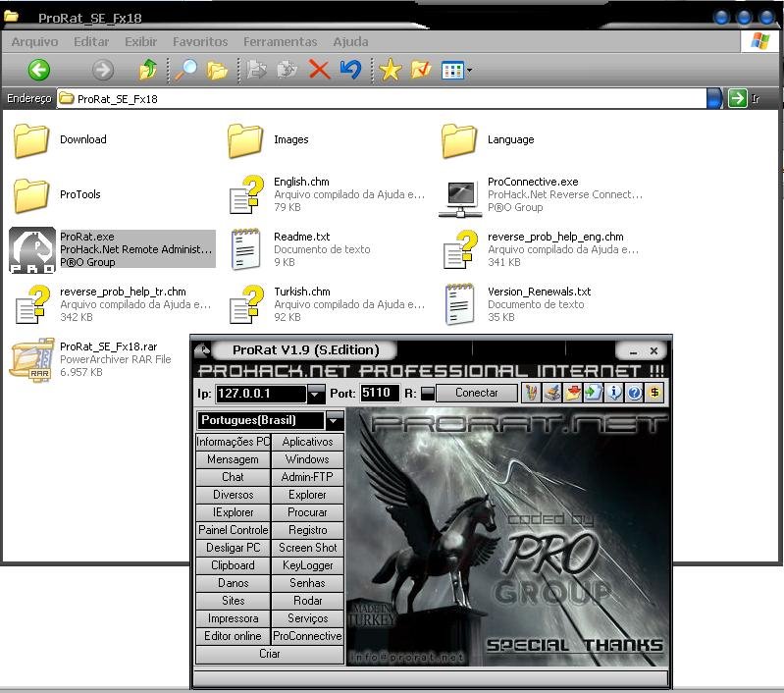The height and width of the screenshot is (693, 784).
Task: Click the Screen Shot button
Action: (307, 548)
